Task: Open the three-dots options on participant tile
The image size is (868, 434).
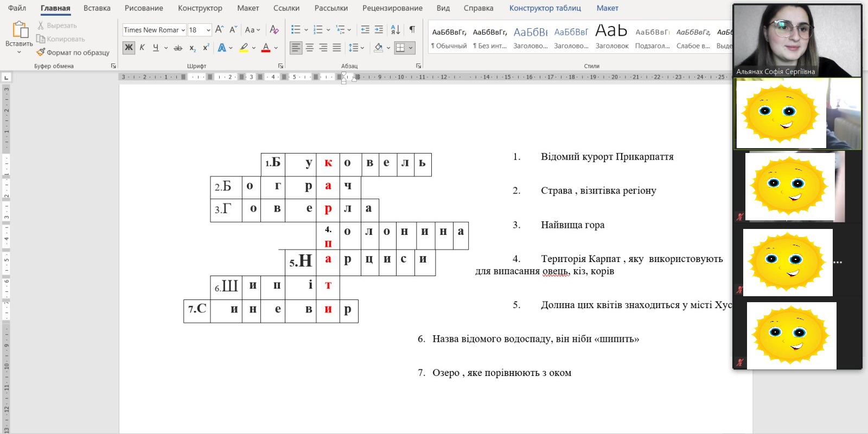Action: click(x=838, y=262)
